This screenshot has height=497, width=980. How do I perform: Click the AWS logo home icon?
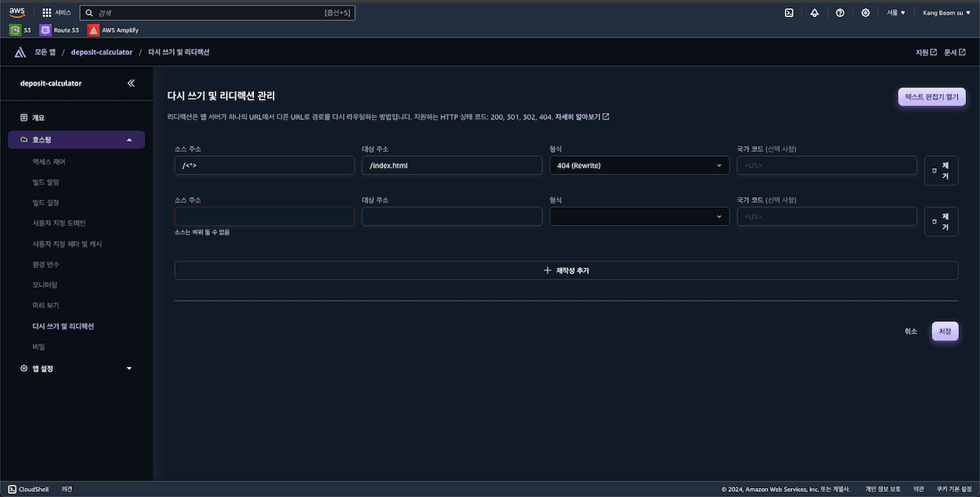coord(17,12)
